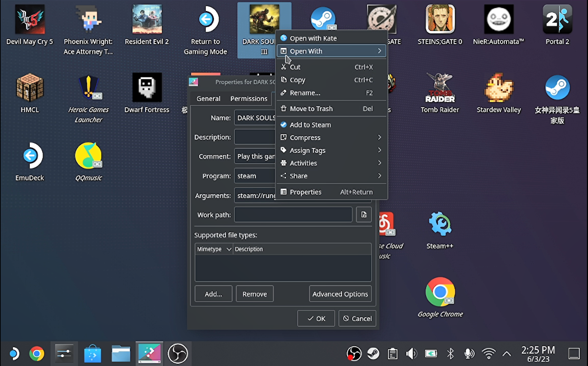The height and width of the screenshot is (366, 588).
Task: Click the Show Desktop button in the taskbar
Action: coord(574,354)
